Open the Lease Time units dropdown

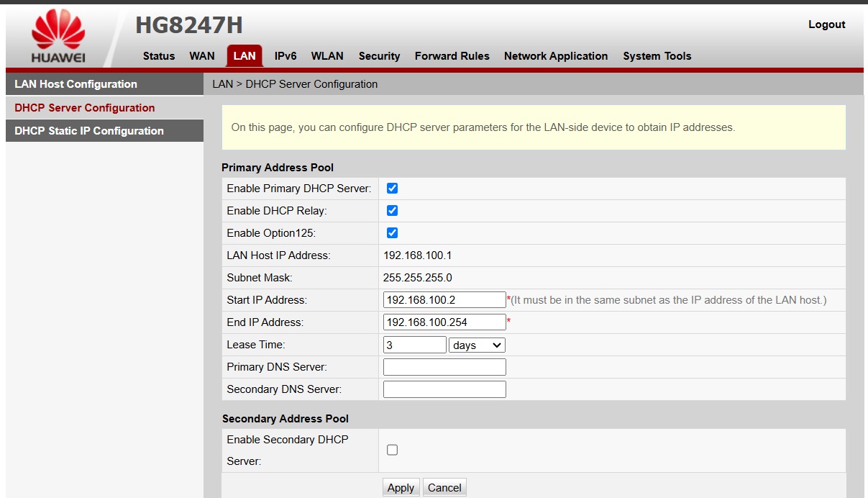click(477, 345)
